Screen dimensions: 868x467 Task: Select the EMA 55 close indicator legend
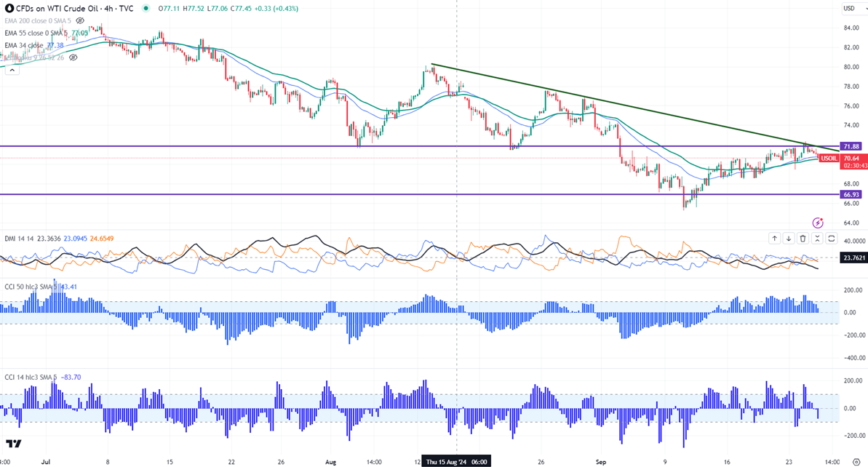coord(36,33)
